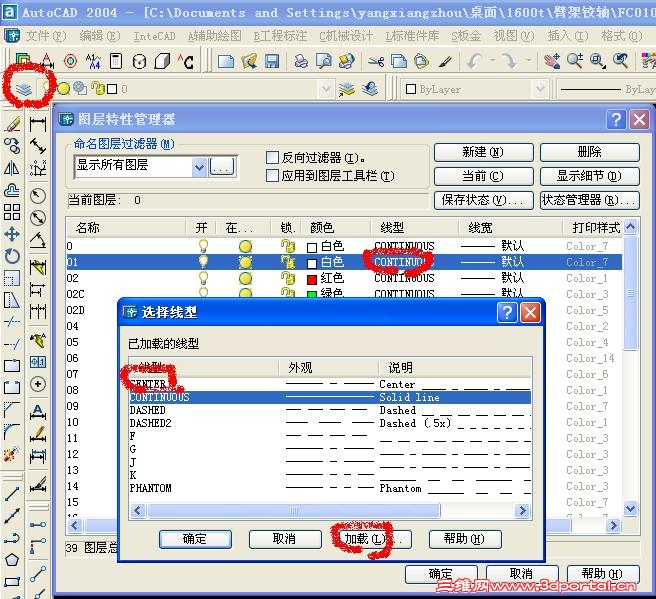Select the Erase tool at top left
656x599 pixels.
click(x=12, y=124)
